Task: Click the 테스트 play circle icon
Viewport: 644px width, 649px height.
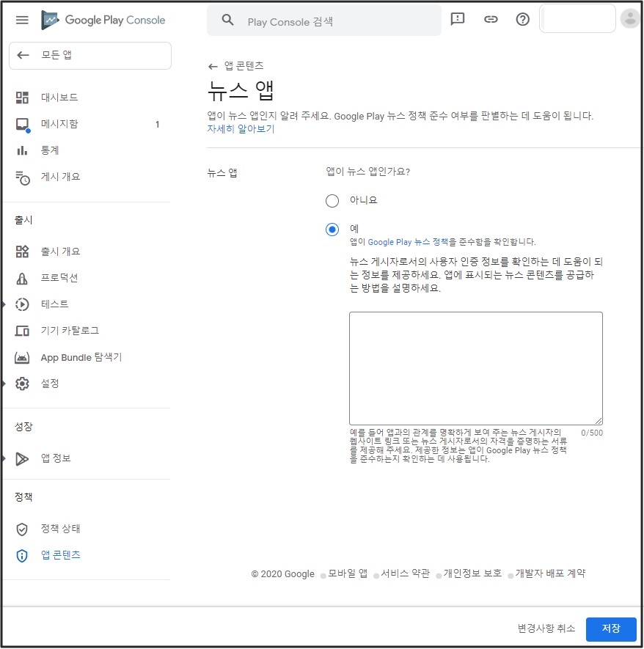Action: 22,304
